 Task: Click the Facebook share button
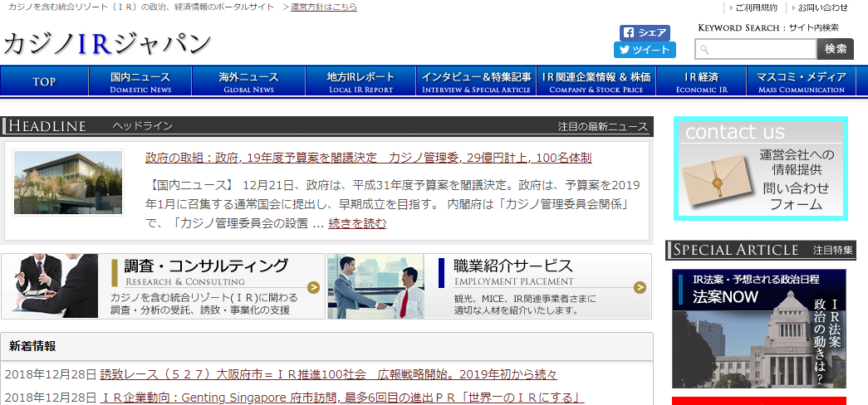[x=645, y=32]
